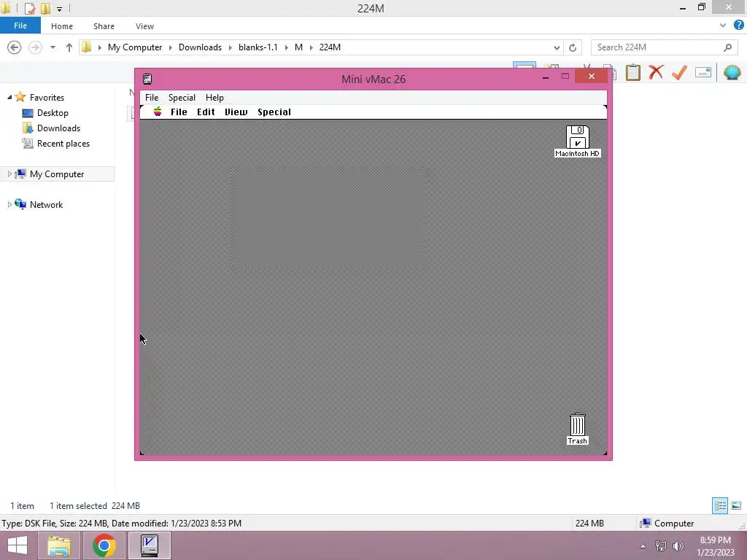The height and width of the screenshot is (560, 747).
Task: Click the teal shell toolbar icon
Action: coord(732,72)
